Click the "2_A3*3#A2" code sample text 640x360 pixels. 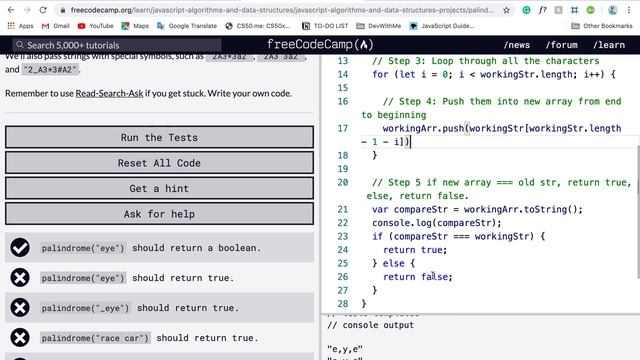[x=50, y=69]
